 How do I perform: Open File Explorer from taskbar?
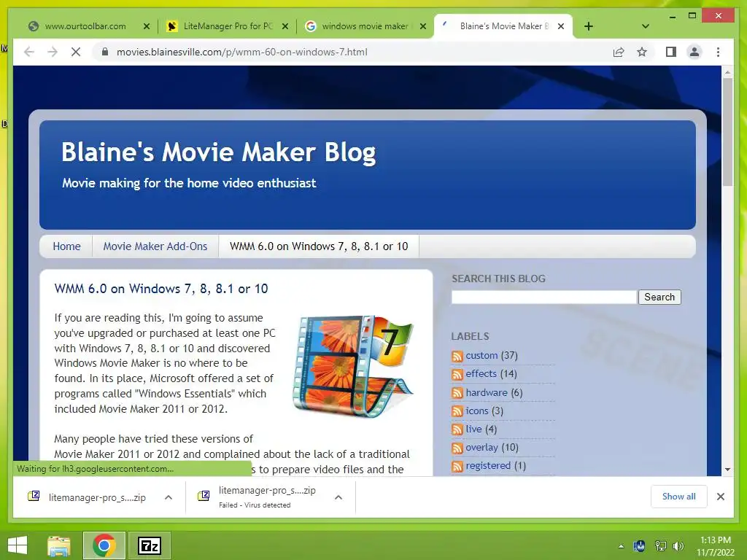pos(59,545)
